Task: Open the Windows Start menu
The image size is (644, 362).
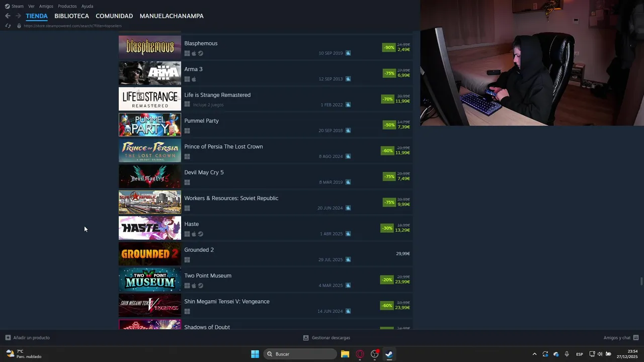Action: click(x=255, y=354)
